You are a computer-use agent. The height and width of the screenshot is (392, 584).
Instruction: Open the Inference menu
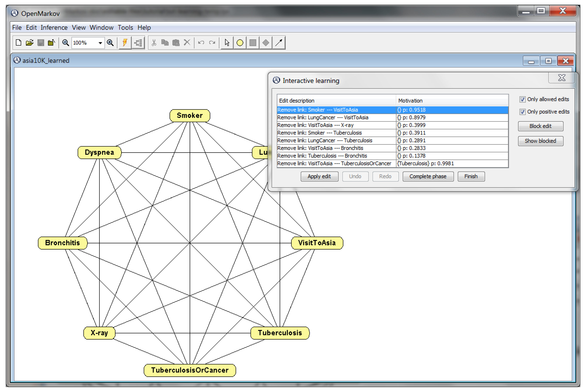point(54,28)
